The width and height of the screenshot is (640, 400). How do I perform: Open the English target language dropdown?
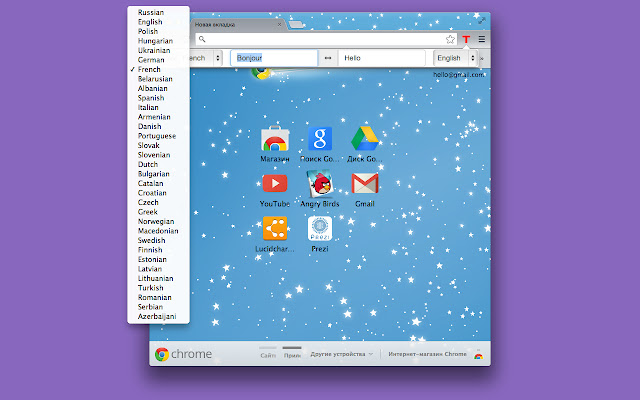coord(455,58)
